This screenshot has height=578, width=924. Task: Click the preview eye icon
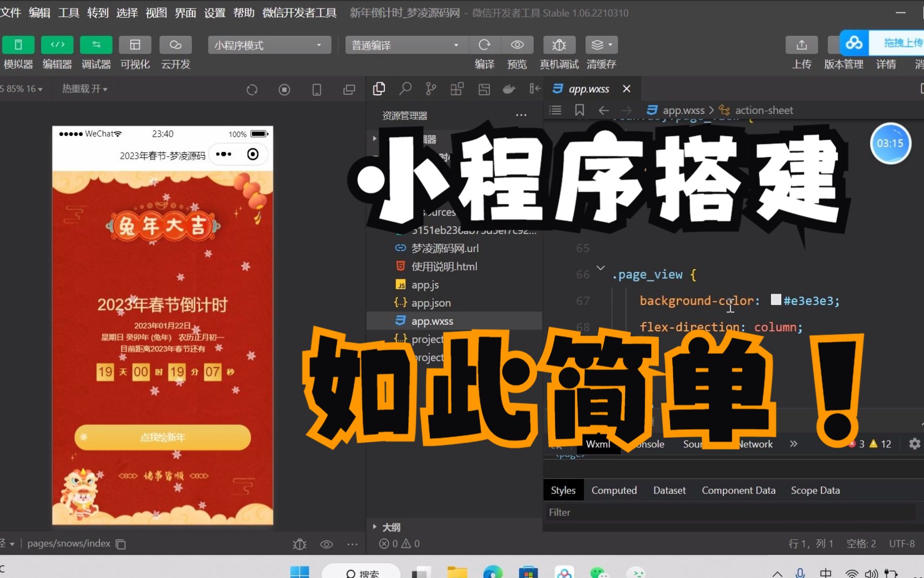click(x=517, y=45)
